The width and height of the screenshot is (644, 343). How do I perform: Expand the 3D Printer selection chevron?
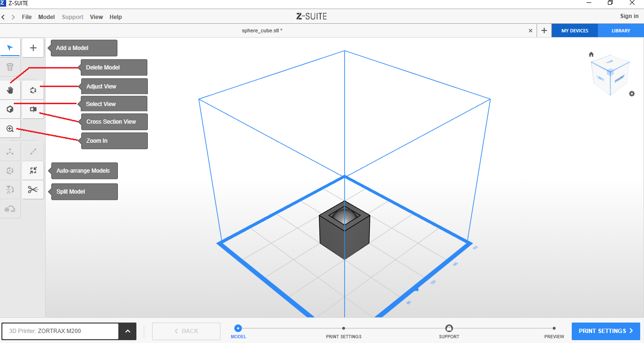(x=127, y=331)
